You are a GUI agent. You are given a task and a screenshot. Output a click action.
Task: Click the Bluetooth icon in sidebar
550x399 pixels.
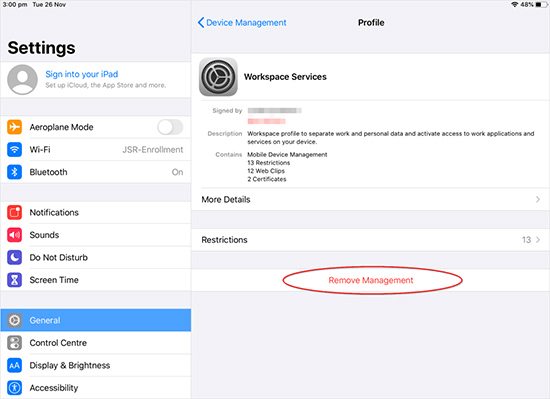(x=14, y=172)
